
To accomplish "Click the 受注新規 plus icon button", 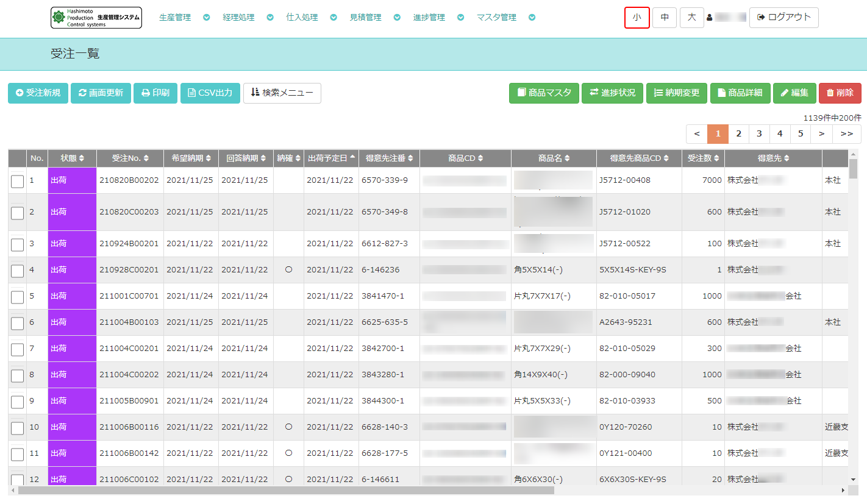I will click(38, 93).
